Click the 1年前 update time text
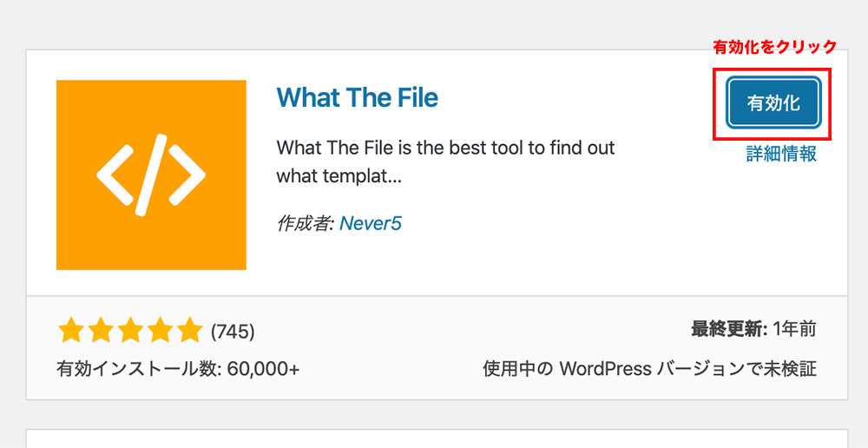This screenshot has height=448, width=868. (794, 329)
